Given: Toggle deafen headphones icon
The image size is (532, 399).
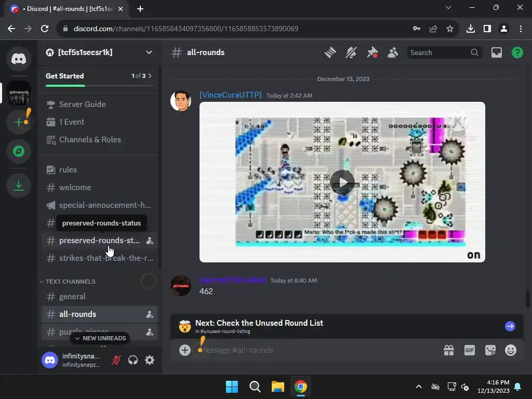Looking at the screenshot, I should coord(133,360).
